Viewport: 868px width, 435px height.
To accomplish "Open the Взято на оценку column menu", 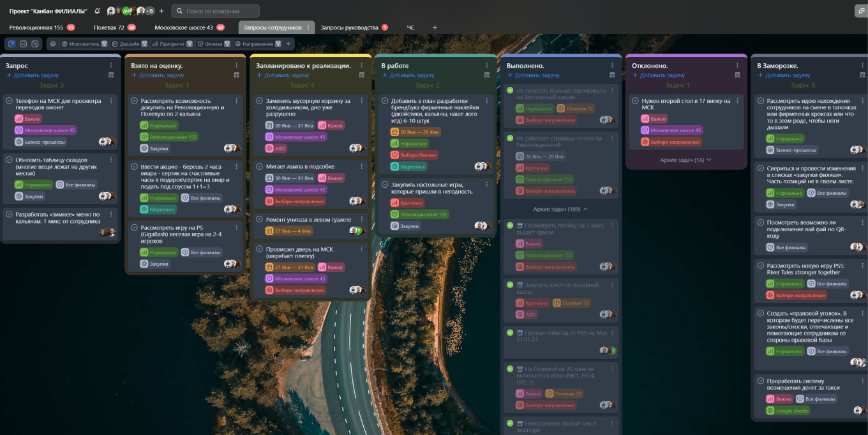I will (x=236, y=65).
